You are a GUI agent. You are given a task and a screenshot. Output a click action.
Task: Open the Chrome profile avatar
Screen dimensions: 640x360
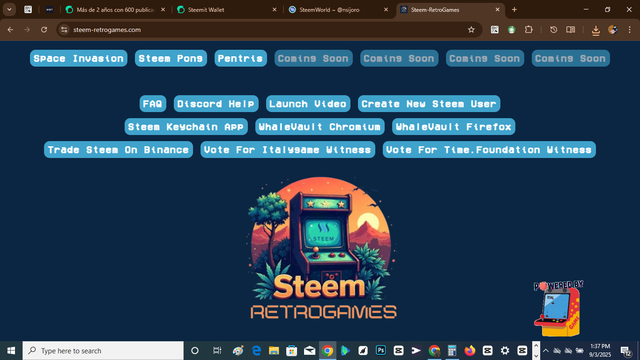613,30
